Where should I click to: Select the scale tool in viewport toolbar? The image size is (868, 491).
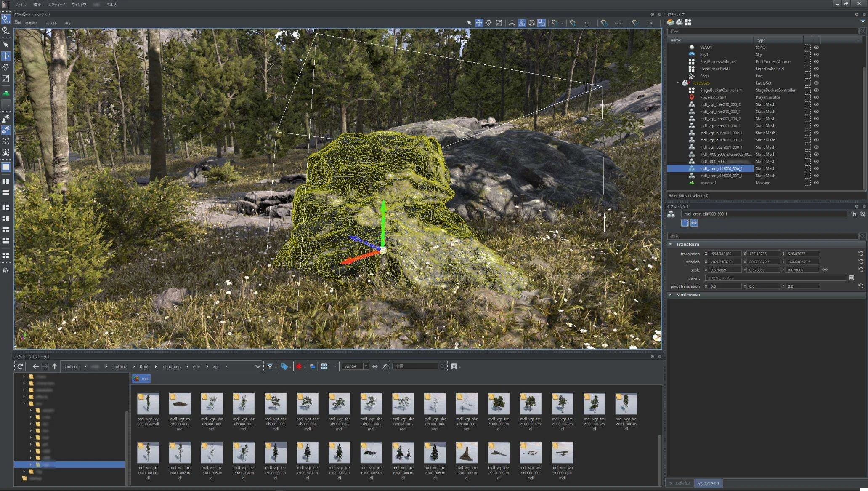(x=499, y=23)
